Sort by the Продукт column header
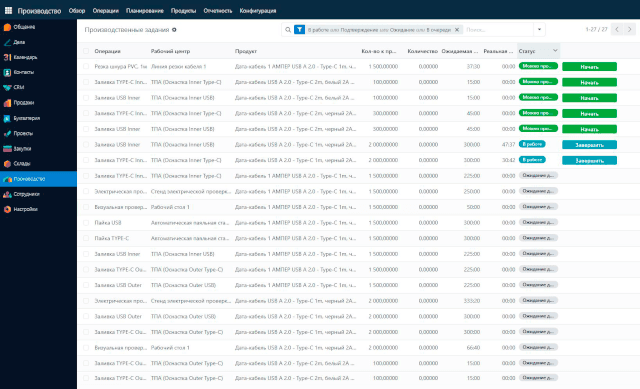Screen dimensions: 640x389 246,51
